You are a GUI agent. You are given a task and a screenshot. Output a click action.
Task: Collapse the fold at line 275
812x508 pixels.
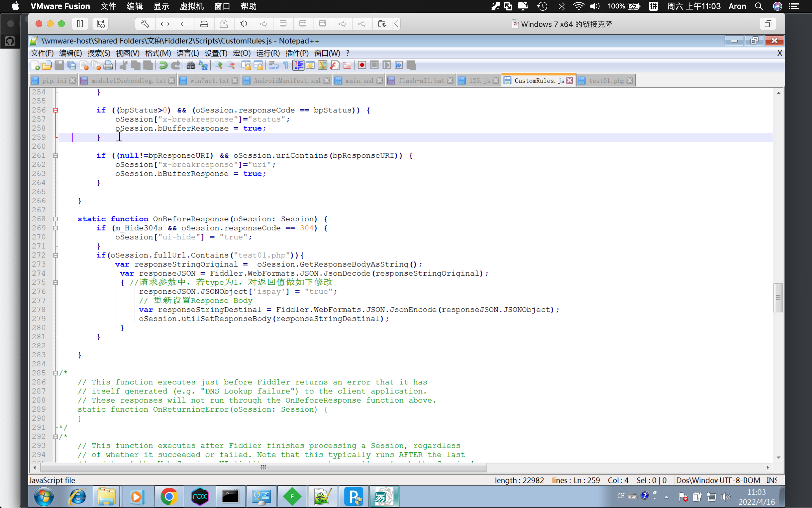[56, 283]
